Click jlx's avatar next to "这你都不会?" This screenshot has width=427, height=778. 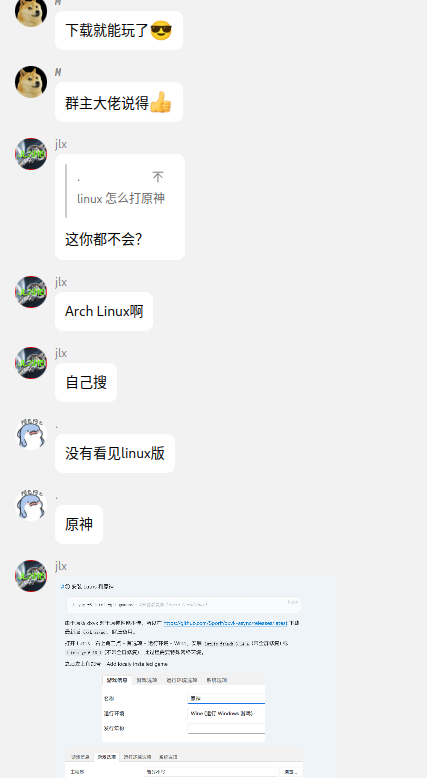(x=31, y=154)
